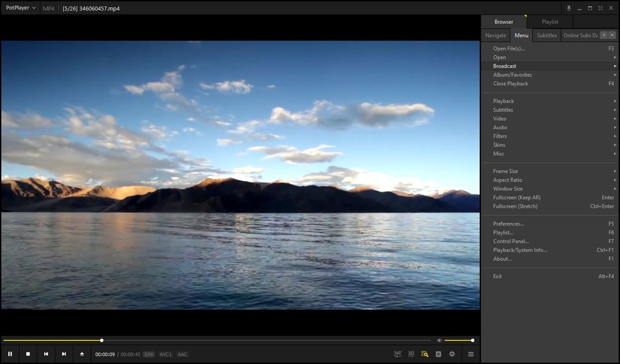The height and width of the screenshot is (364, 620).
Task: Select the Menu sub-tab
Action: click(x=521, y=35)
